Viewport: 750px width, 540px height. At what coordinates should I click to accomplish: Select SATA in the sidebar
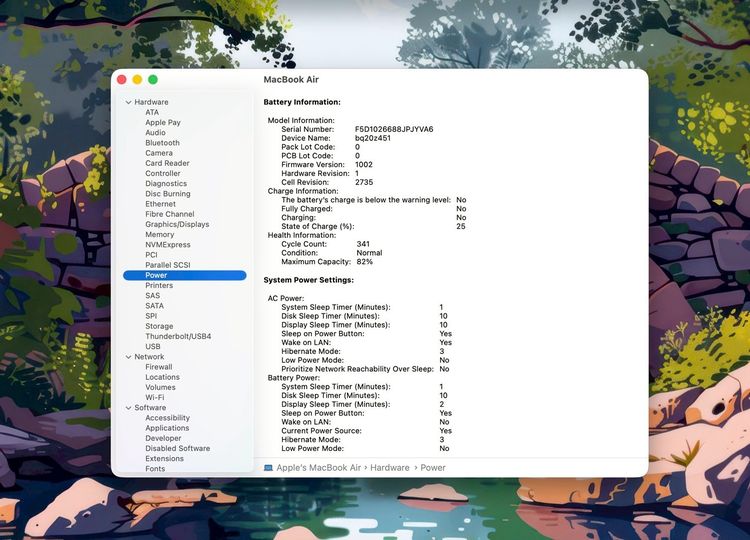pos(154,306)
